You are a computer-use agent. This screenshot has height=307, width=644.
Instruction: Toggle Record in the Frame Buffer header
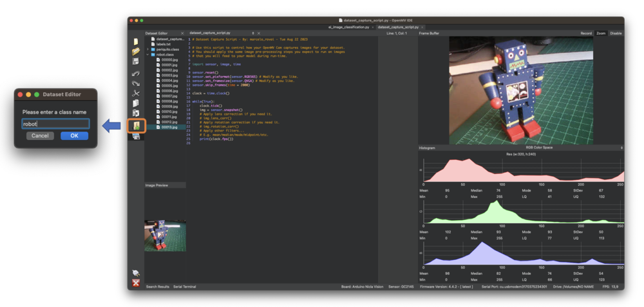[x=586, y=34]
